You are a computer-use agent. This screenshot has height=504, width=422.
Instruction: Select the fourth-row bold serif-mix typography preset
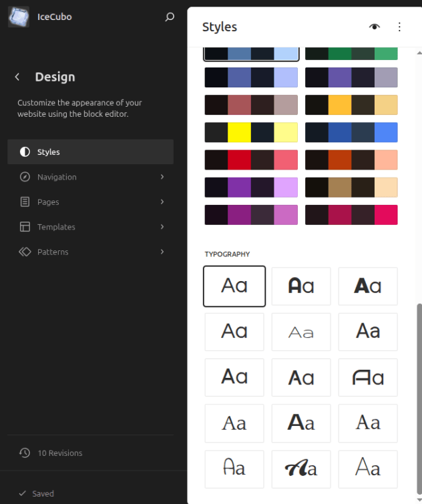[x=301, y=423]
